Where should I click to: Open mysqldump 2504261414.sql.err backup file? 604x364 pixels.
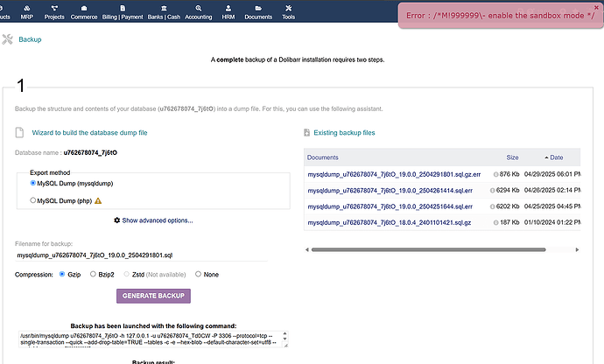(x=390, y=191)
